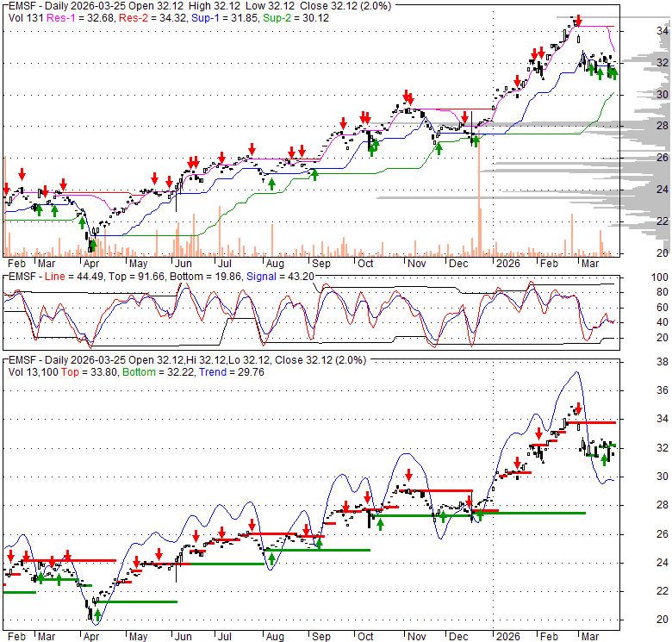Viewport: 672px width, 642px height.
Task: Click the red arrow above November peak in top chart
Action: [404, 97]
